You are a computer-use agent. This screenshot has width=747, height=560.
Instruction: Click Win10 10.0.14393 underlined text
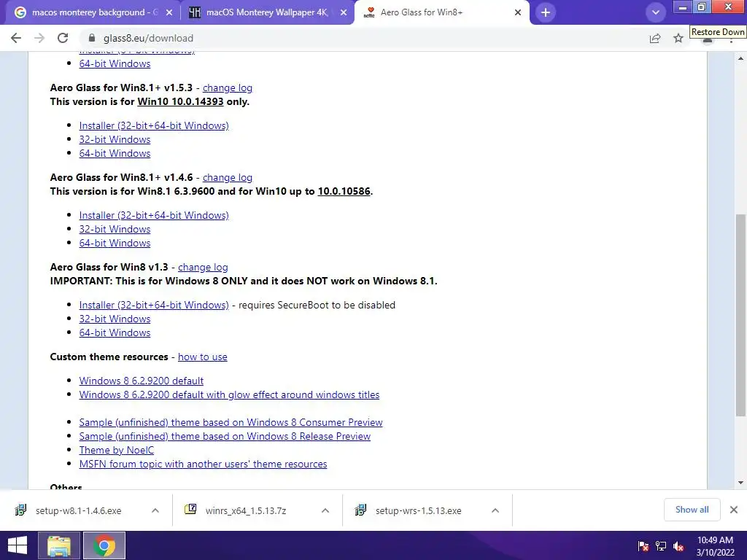180,101
